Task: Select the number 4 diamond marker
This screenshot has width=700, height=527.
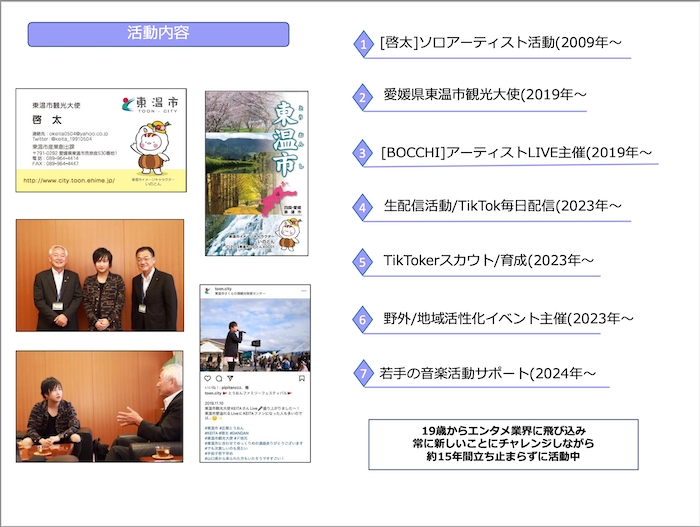Action: point(364,208)
